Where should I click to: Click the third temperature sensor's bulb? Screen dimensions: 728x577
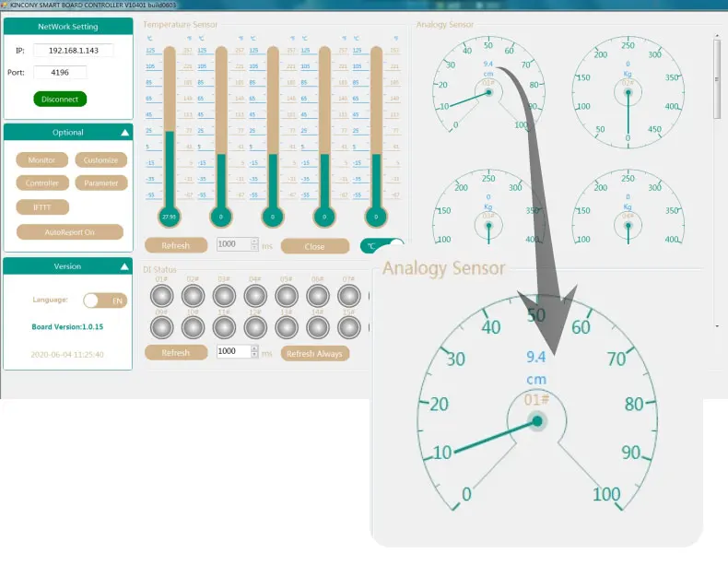pos(273,217)
